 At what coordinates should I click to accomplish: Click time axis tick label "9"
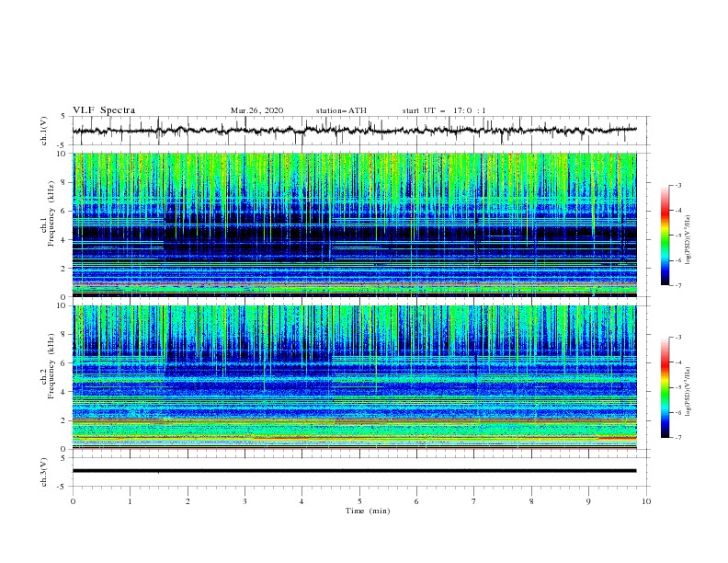588,501
